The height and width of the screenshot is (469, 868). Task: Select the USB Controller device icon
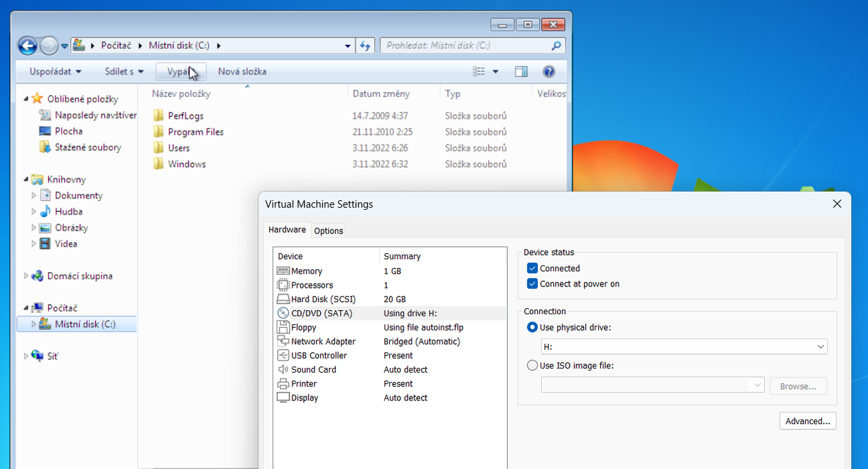click(283, 356)
